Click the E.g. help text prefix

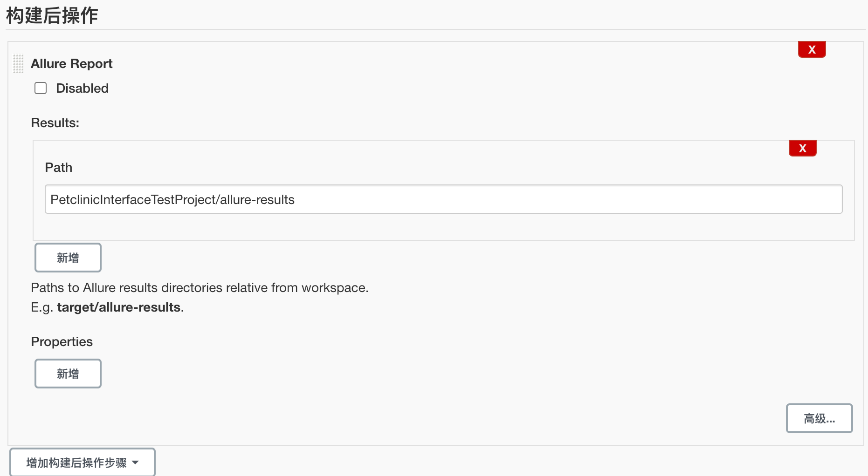pos(42,307)
